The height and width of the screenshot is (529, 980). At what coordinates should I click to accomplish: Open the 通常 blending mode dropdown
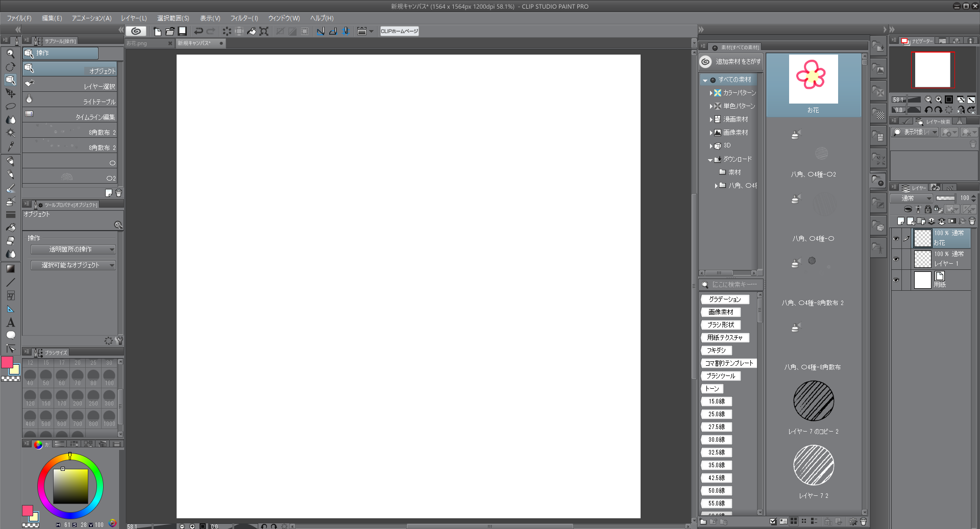[x=911, y=198]
